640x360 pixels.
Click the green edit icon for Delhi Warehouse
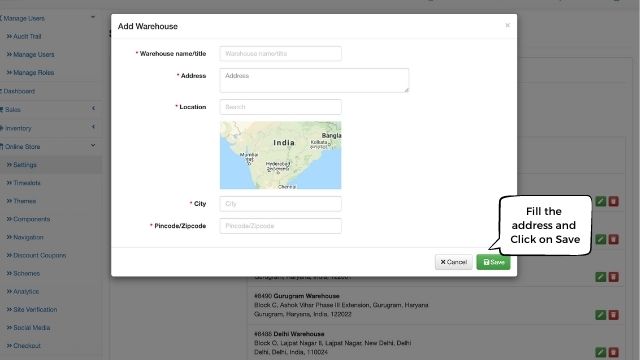pyautogui.click(x=600, y=352)
